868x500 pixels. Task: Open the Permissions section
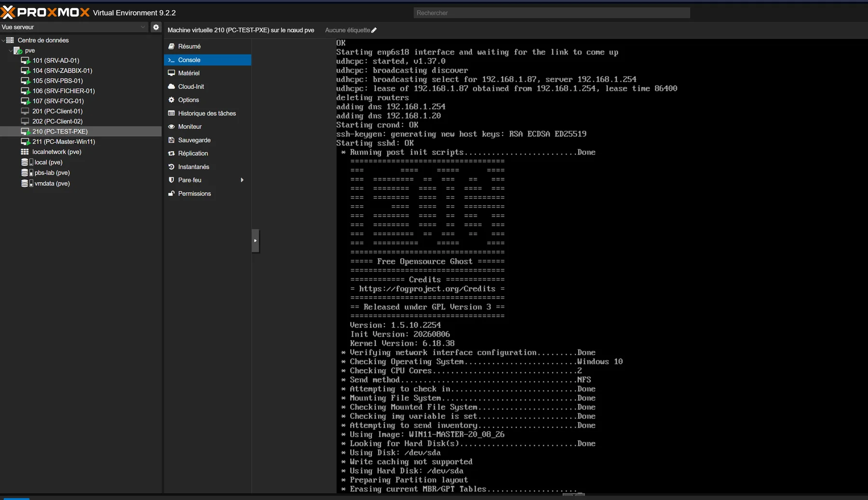pyautogui.click(x=207, y=194)
